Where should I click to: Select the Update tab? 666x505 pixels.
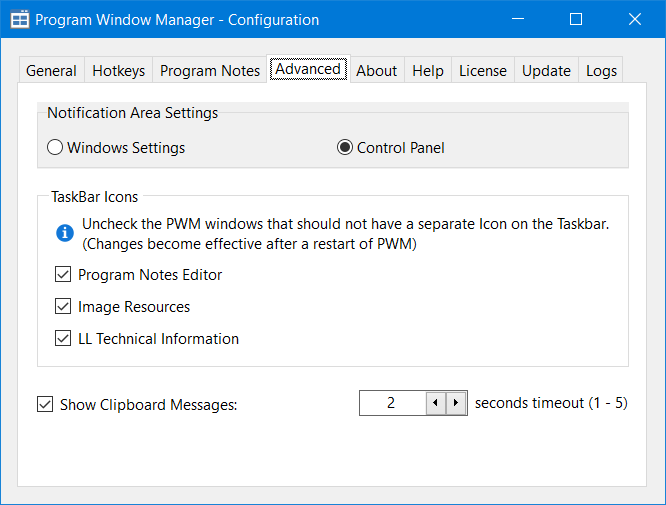coord(546,71)
